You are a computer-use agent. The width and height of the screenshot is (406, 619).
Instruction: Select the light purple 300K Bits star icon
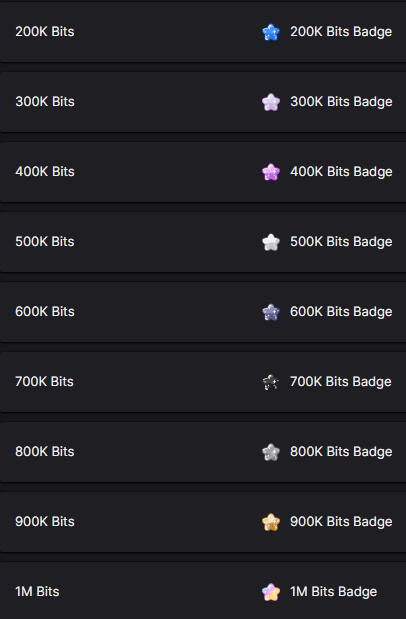pos(271,102)
